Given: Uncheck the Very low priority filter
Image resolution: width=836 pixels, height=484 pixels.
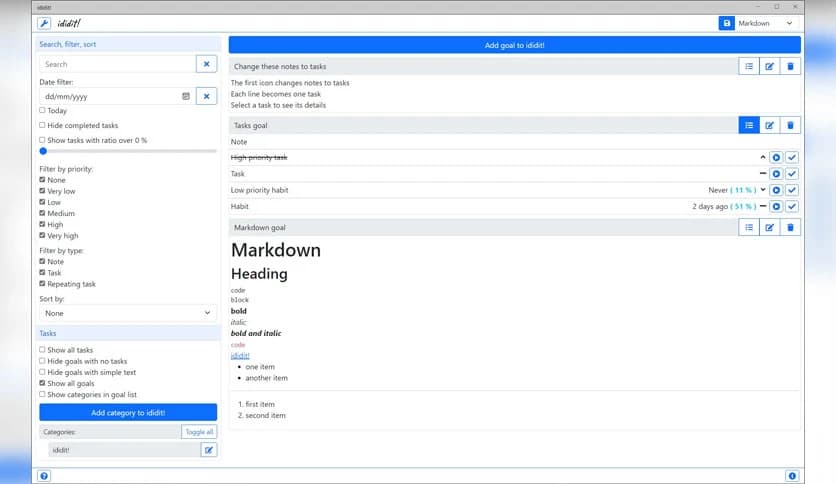Looking at the screenshot, I should 42,191.
